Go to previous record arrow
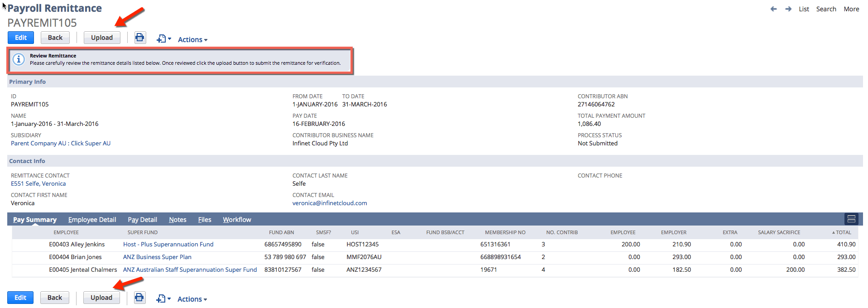The height and width of the screenshot is (308, 868). 773,9
